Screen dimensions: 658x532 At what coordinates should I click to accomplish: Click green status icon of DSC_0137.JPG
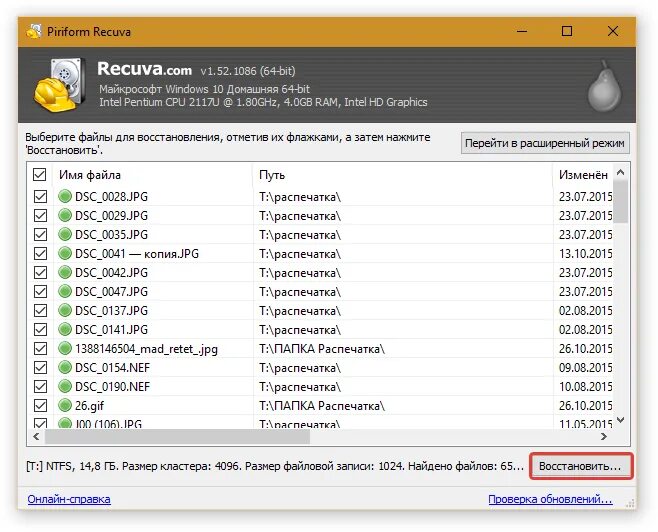pos(65,310)
